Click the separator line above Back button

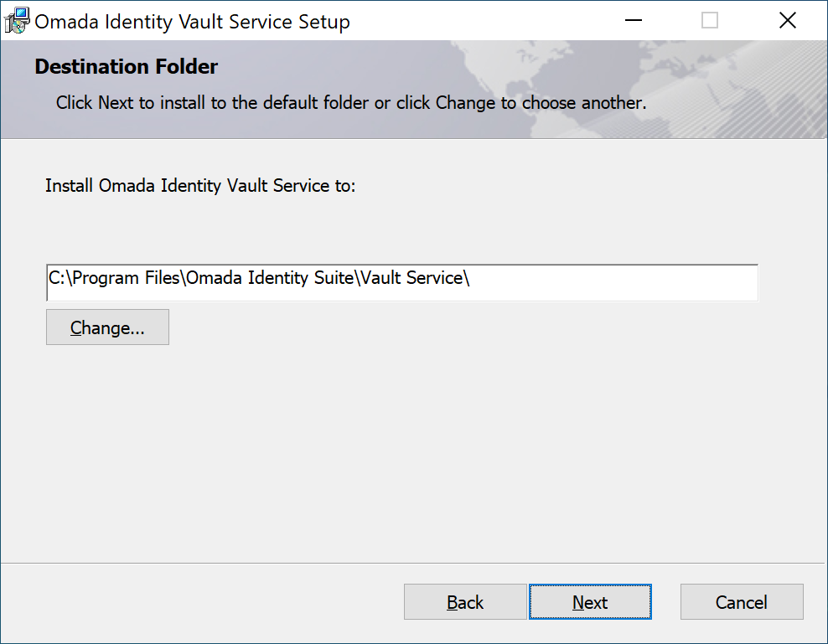[x=413, y=564]
